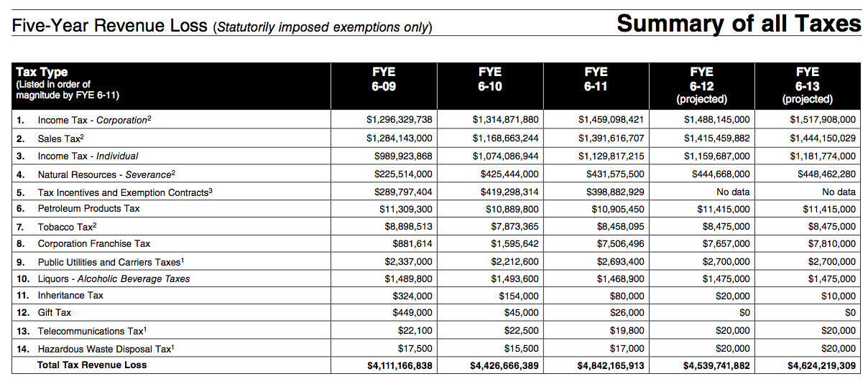Screen dimensions: 868x384
Task: Click the FYE 6-11 column header
Action: pyautogui.click(x=596, y=79)
